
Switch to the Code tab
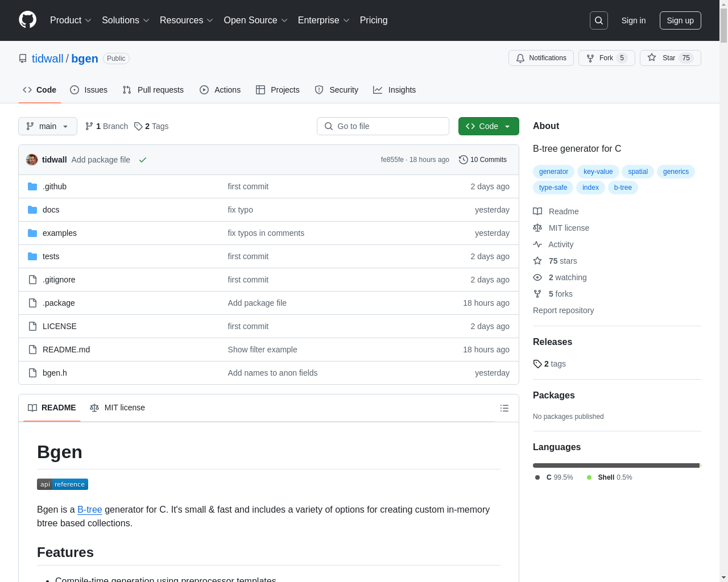click(x=40, y=90)
